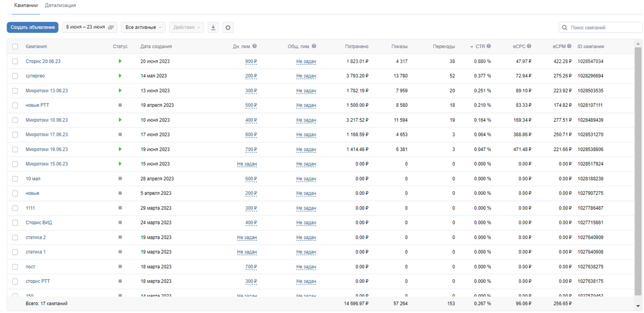Switch to the Кампании tab
This screenshot has height=313, width=644.
tap(26, 5)
